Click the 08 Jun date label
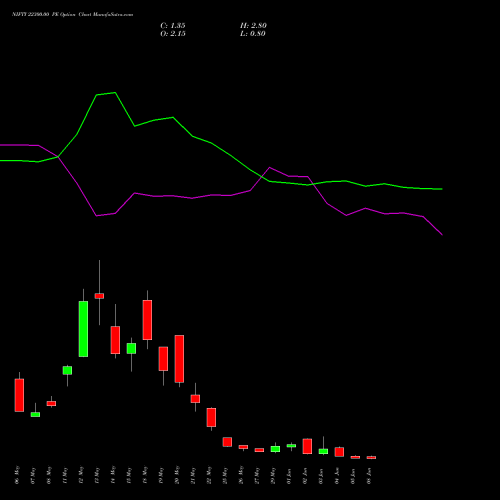Viewport: 500px width, 500px height. point(369,475)
